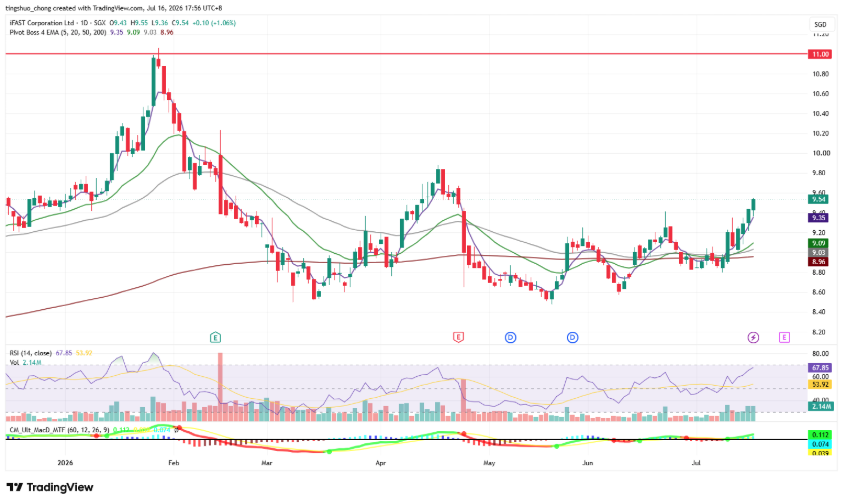Select the red 11.00 price line label

click(820, 55)
